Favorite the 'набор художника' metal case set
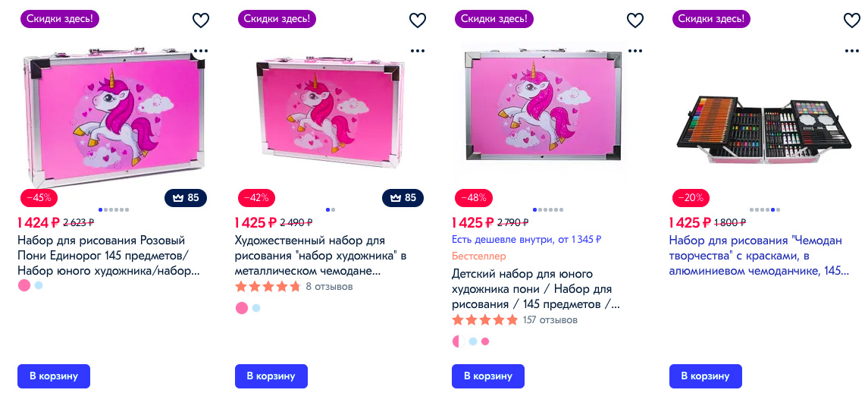Image resolution: width=868 pixels, height=393 pixels. pyautogui.click(x=418, y=20)
